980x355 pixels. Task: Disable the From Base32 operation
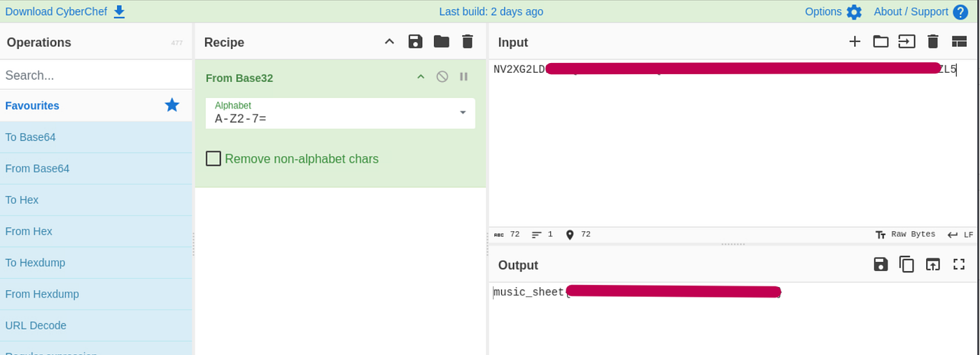pos(442,77)
